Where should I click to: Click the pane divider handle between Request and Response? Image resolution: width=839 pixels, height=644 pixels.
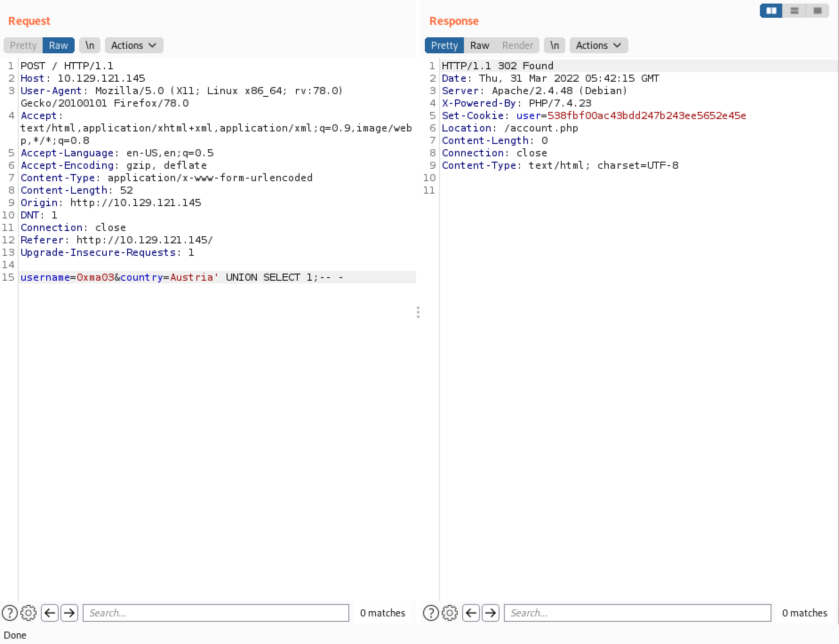coord(418,312)
